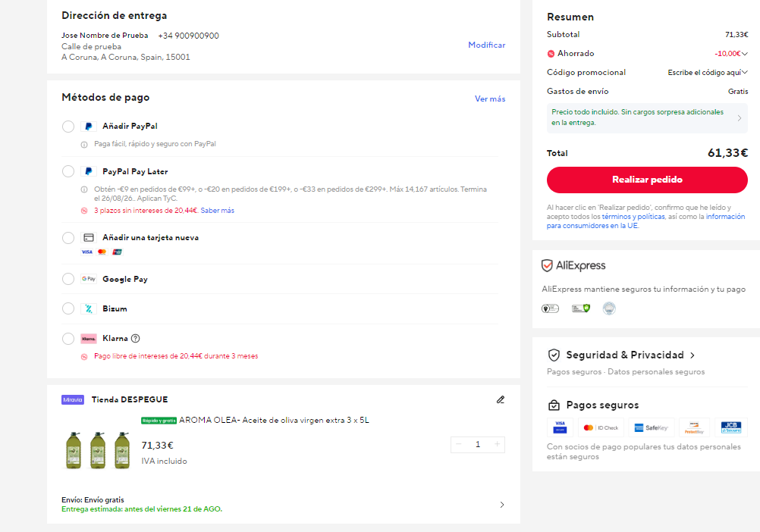This screenshot has height=532, width=760.
Task: Click the quantity value field
Action: pyautogui.click(x=478, y=444)
